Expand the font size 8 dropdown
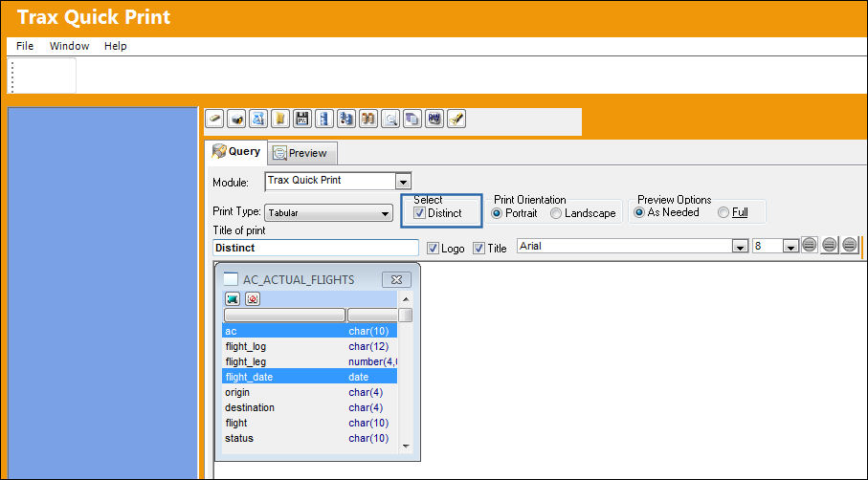Image resolution: width=868 pixels, height=480 pixels. [x=791, y=247]
